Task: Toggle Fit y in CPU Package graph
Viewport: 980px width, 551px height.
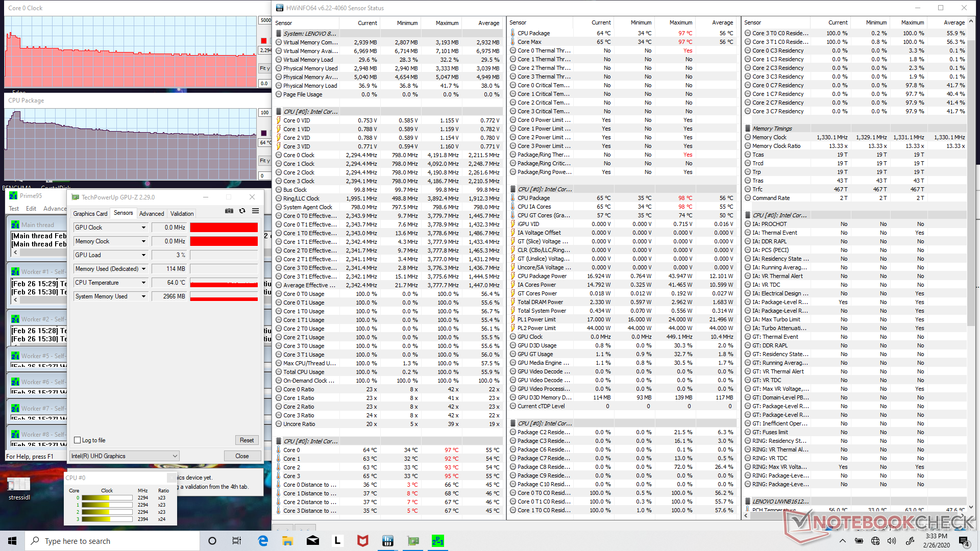Action: tap(264, 161)
